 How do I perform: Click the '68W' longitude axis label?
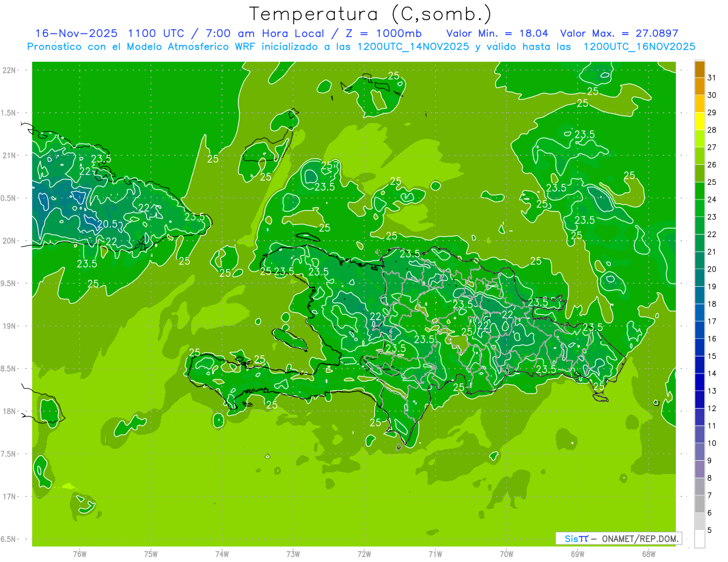649,554
